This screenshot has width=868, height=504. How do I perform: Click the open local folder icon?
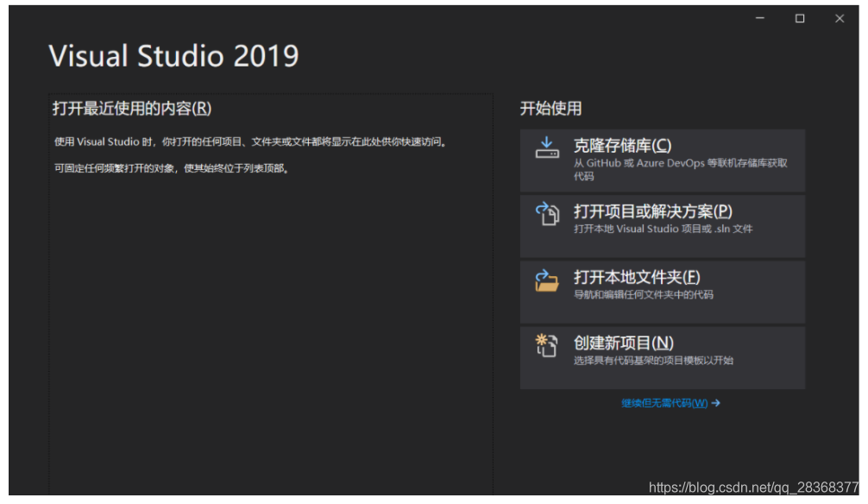click(547, 280)
